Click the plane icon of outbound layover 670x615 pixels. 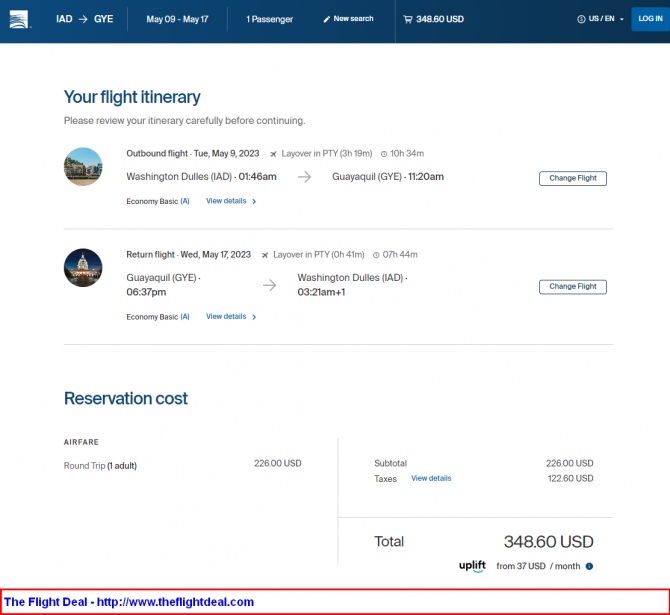273,154
